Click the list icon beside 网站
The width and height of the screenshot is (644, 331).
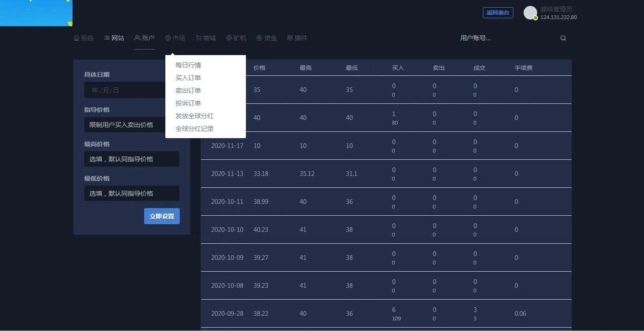click(x=107, y=38)
